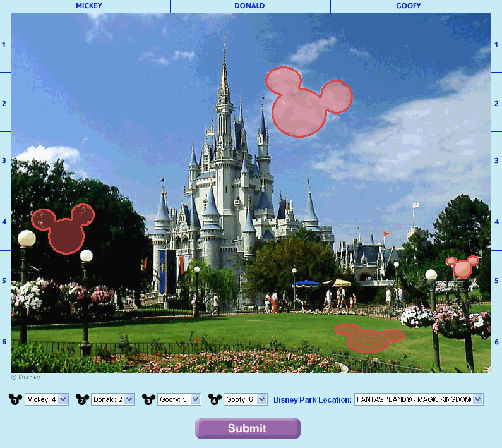Click the left row label 3
This screenshot has width=502, height=448.
(x=4, y=160)
